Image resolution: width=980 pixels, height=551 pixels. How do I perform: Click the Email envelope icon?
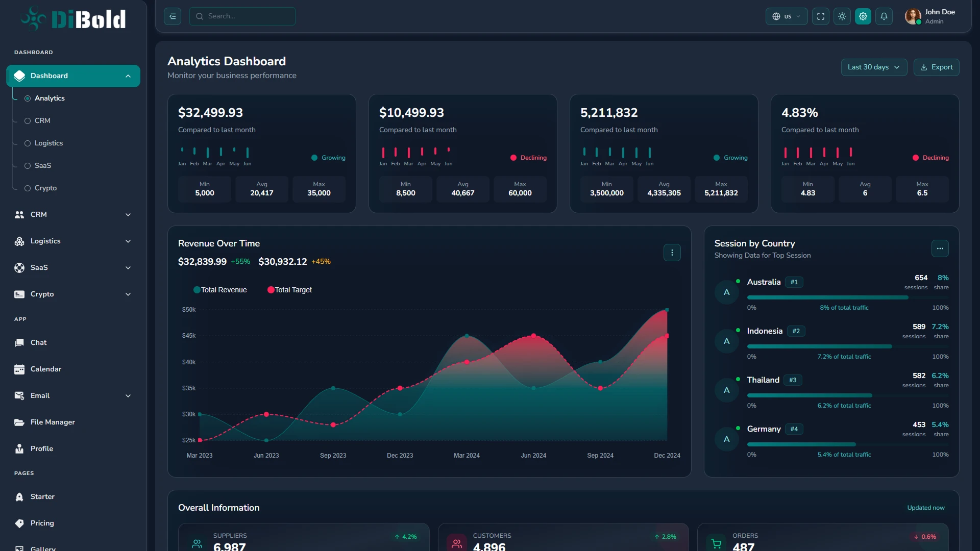point(19,396)
